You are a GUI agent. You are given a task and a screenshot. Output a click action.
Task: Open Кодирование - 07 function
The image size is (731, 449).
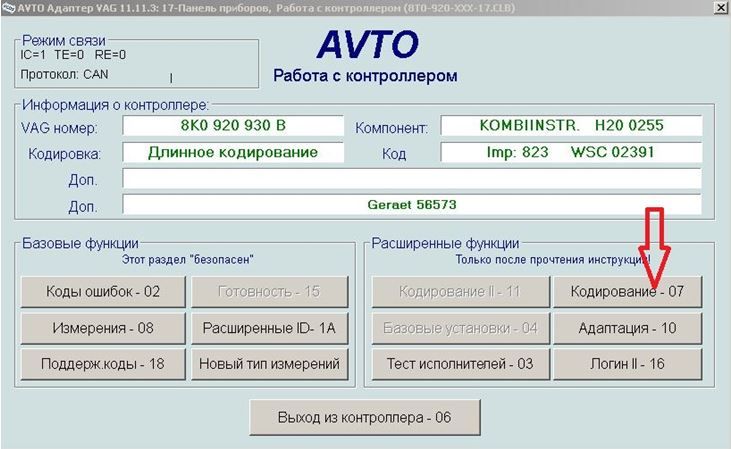pyautogui.click(x=627, y=291)
